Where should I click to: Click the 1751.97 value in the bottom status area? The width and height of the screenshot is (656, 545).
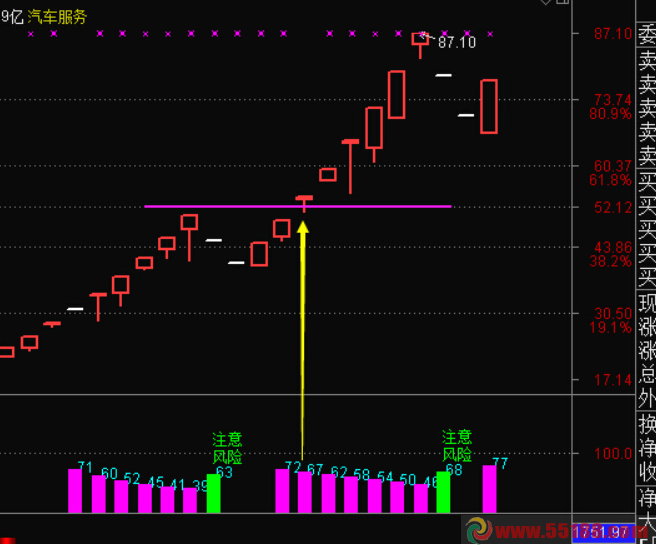click(602, 532)
